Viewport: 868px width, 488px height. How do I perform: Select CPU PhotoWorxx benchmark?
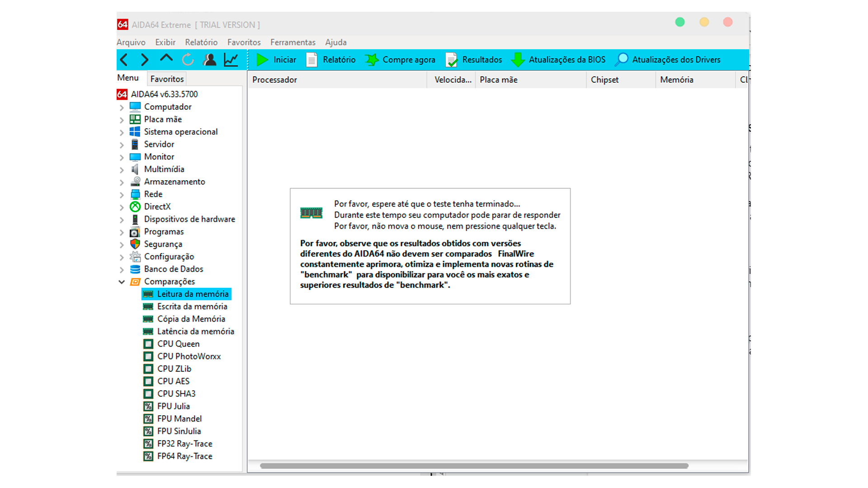coord(182,357)
